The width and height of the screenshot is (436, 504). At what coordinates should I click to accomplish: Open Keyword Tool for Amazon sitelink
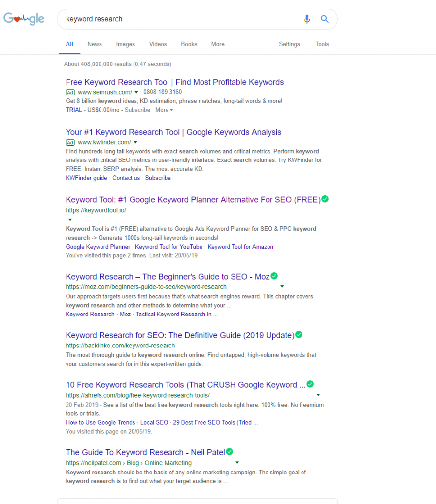point(240,247)
